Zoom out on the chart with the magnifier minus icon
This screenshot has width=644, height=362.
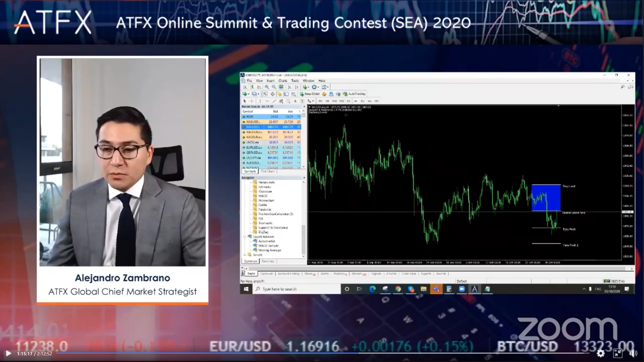[274, 87]
